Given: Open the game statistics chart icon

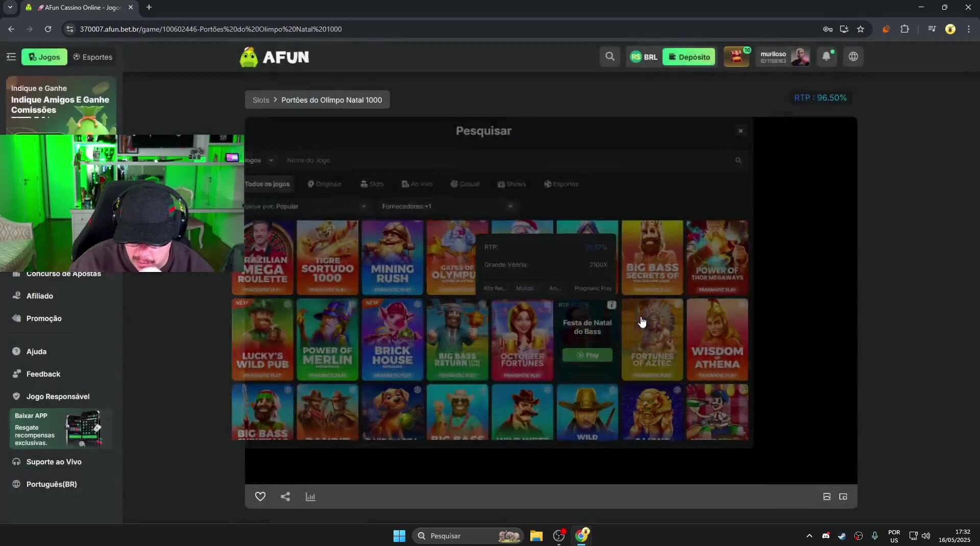Looking at the screenshot, I should [x=310, y=497].
